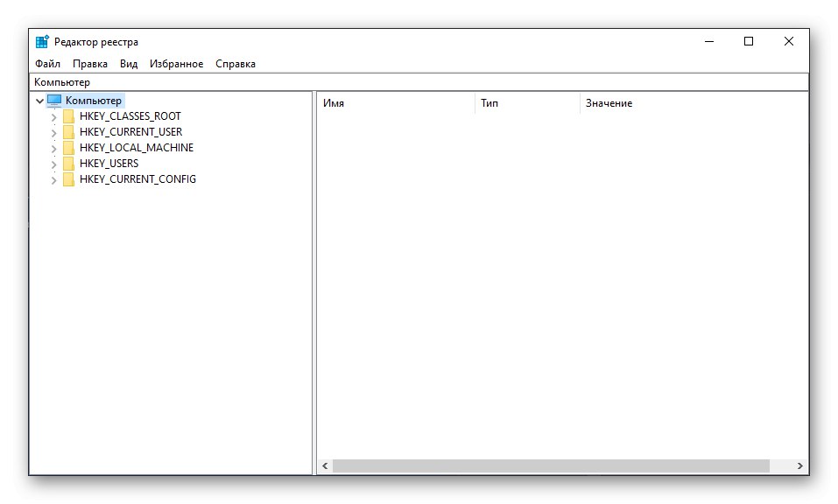This screenshot has width=838, height=504.
Task: Click the horizontal scrollbar left arrow
Action: click(x=325, y=466)
